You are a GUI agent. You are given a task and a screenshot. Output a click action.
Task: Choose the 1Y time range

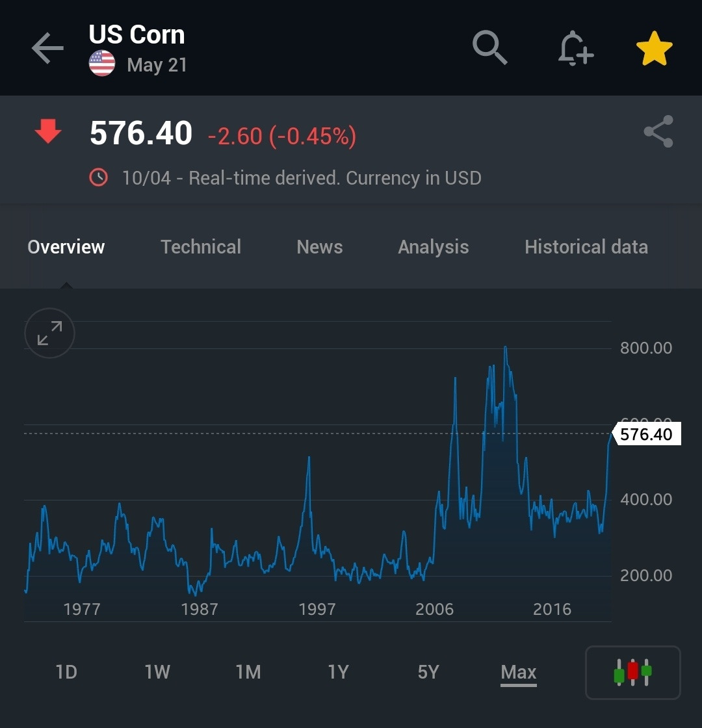point(338,672)
